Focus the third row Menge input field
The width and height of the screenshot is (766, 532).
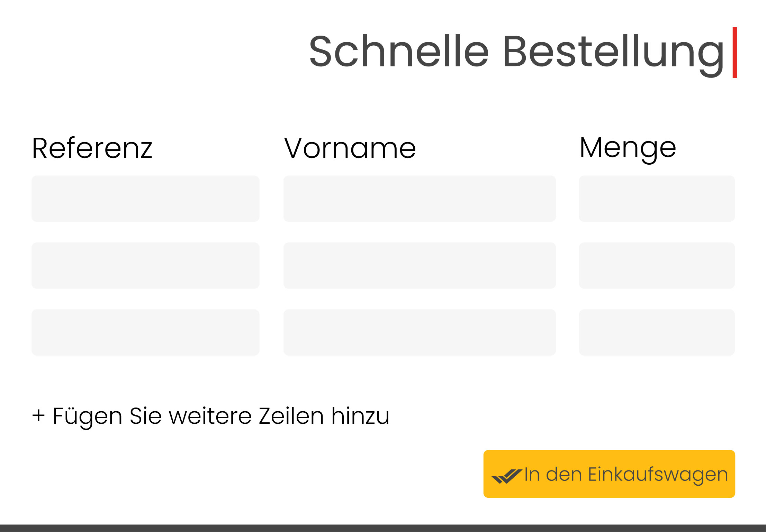(657, 332)
